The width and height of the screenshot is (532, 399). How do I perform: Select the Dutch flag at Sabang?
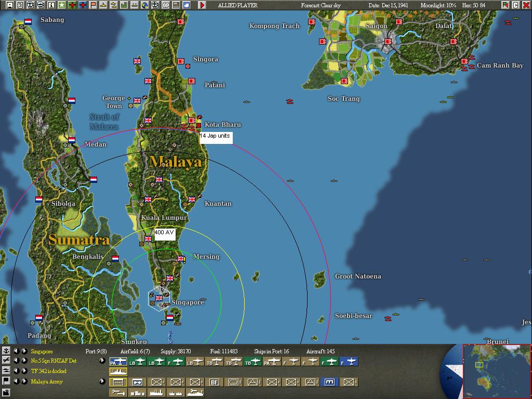pos(28,22)
